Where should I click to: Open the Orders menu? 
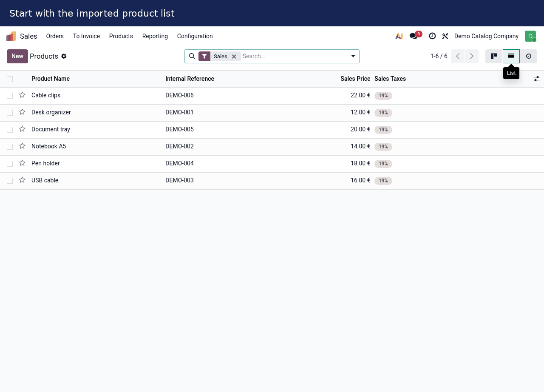click(x=55, y=36)
